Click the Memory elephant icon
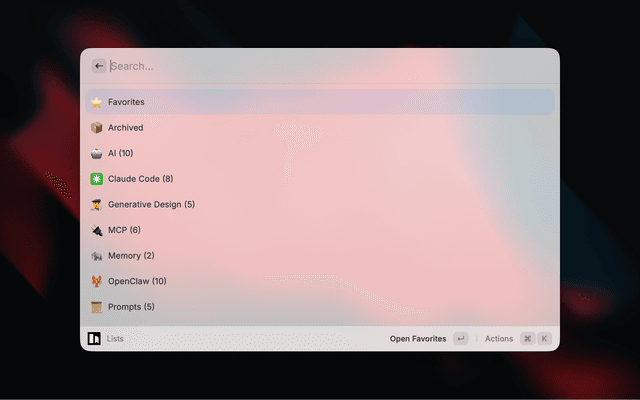 point(96,256)
